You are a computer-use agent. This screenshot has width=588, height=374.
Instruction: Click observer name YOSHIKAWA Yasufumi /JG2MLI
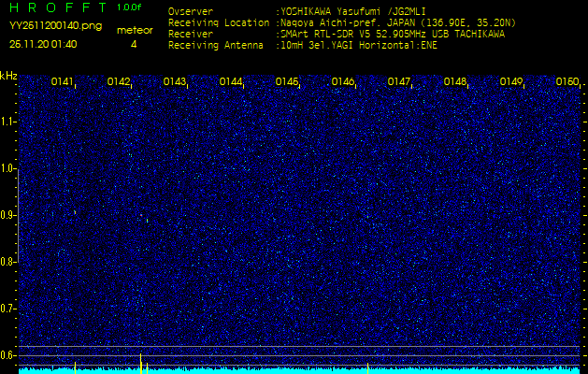click(352, 11)
